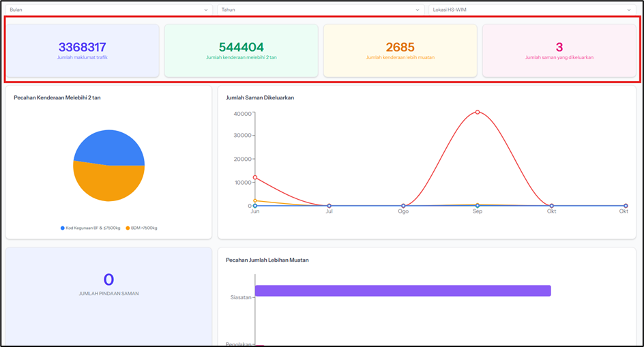Click the data point at Jul
Screen dimensions: 644x347
coord(330,205)
